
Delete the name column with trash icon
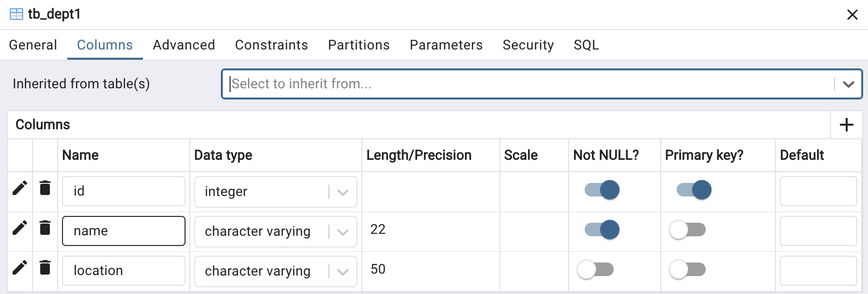click(45, 228)
